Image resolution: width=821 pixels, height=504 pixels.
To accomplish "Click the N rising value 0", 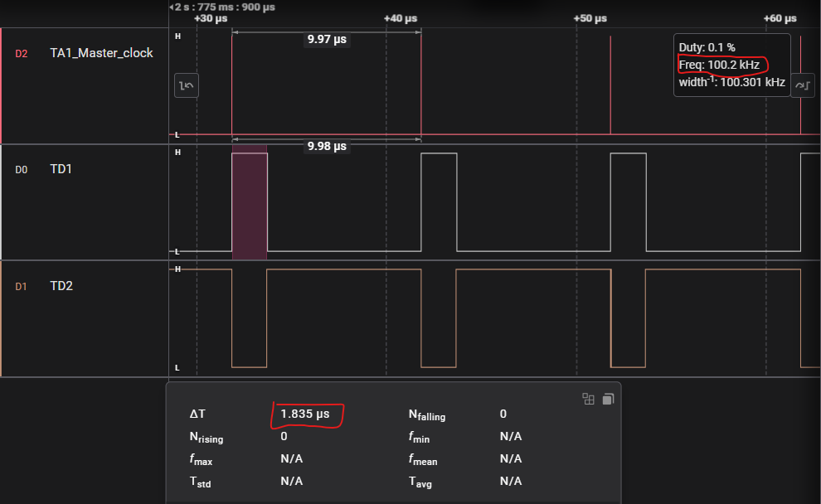I will pos(284,437).
